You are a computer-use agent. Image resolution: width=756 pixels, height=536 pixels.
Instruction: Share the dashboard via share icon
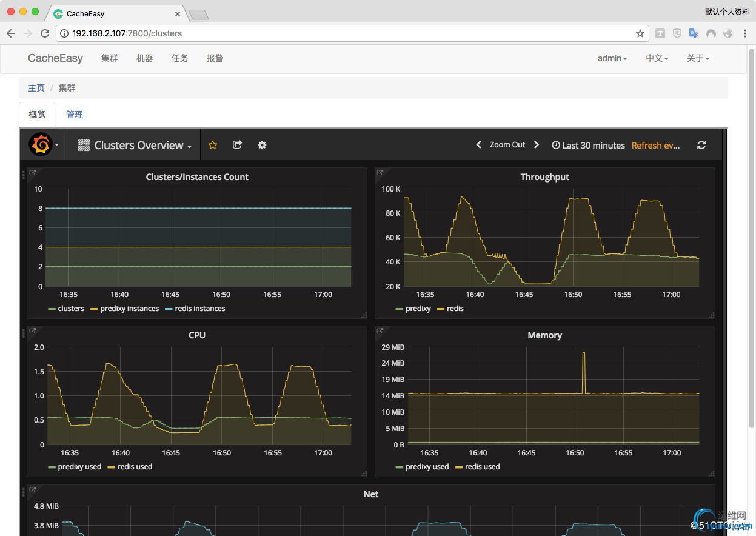(x=238, y=145)
